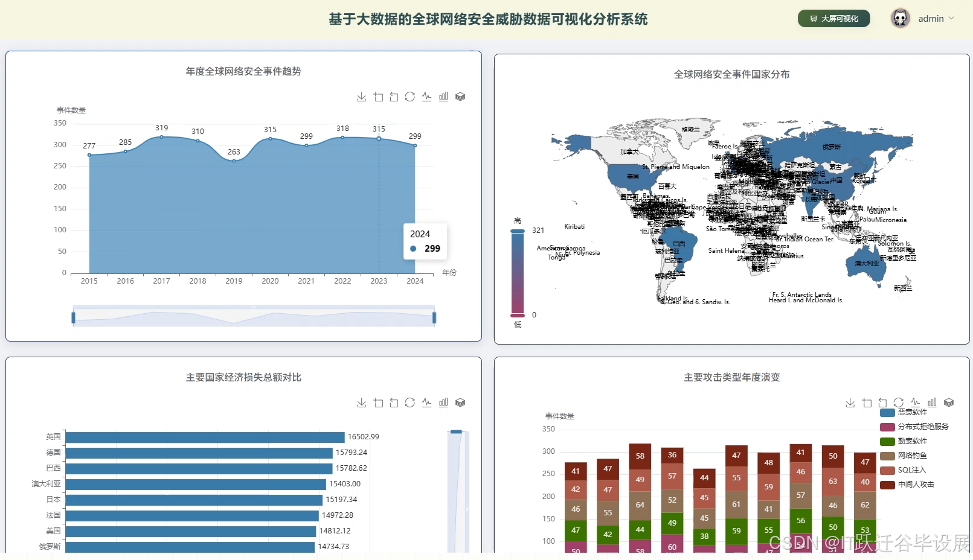Click left handle of trend chart zoom slider
The image size is (973, 560).
coord(74,317)
